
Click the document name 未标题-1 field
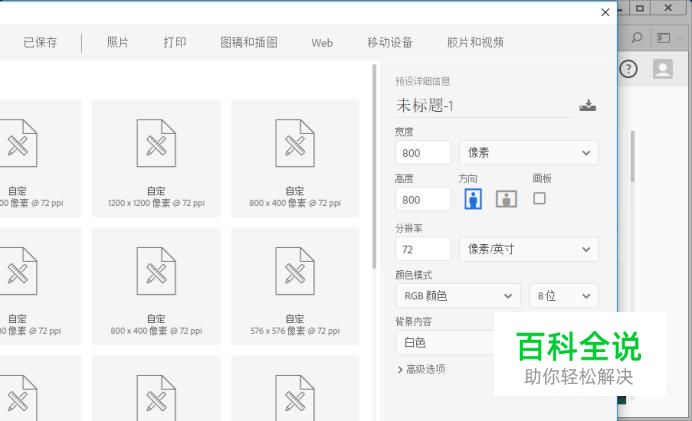coord(483,106)
